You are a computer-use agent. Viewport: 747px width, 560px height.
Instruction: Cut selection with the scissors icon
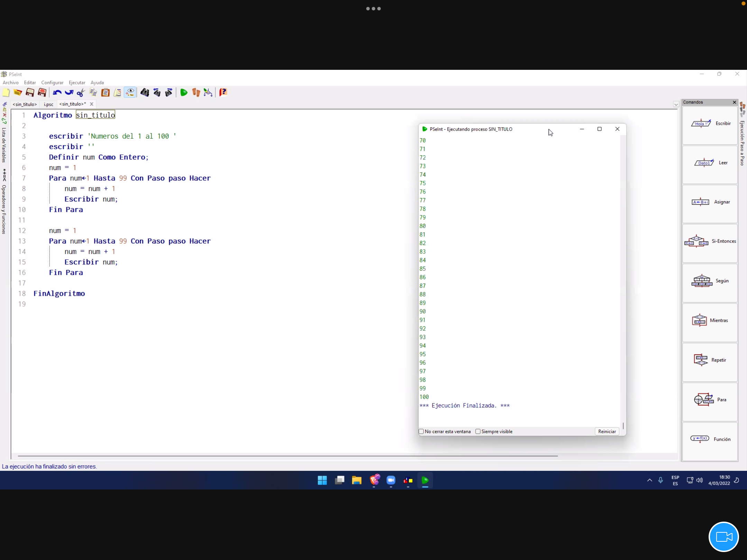coord(81,92)
